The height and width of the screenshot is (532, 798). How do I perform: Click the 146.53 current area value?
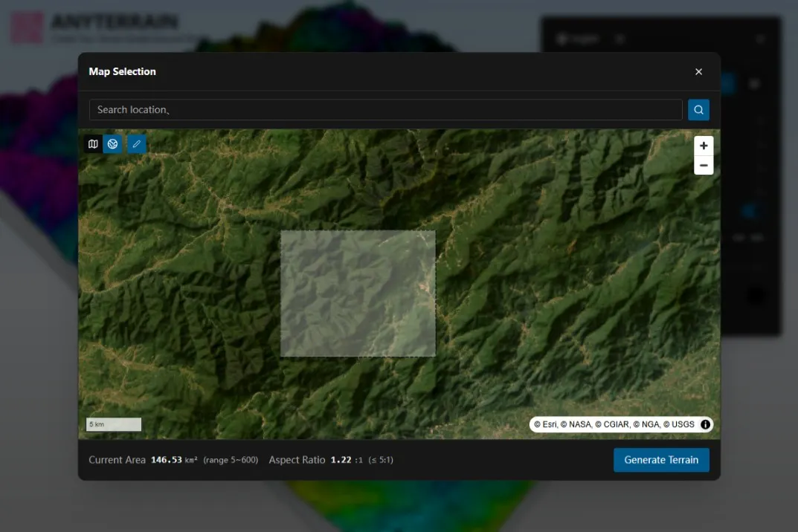pyautogui.click(x=167, y=460)
